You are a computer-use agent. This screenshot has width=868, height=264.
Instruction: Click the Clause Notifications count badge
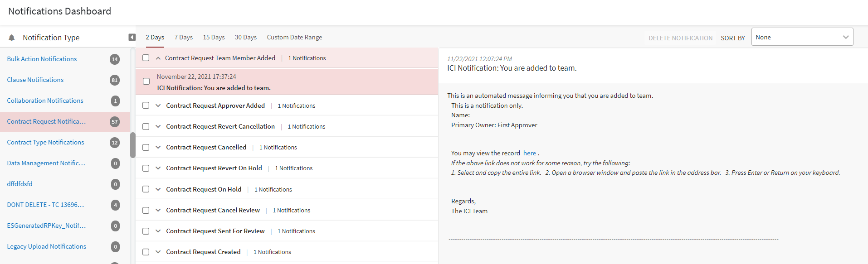[x=115, y=80]
